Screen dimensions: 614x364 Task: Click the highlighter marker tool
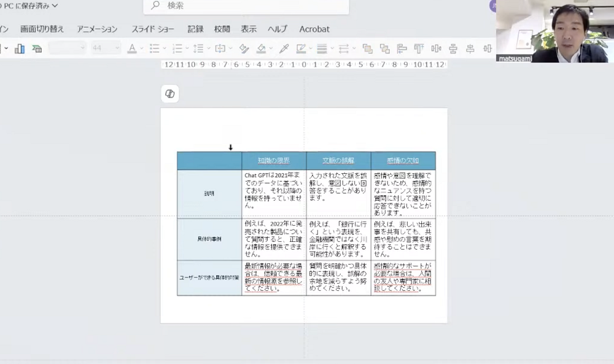click(244, 48)
